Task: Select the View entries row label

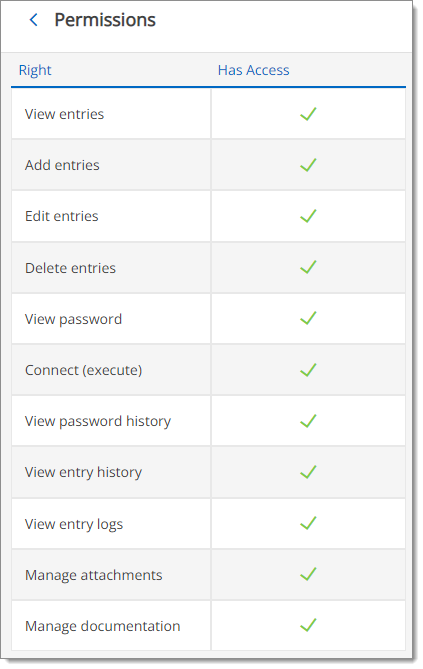Action: click(64, 114)
